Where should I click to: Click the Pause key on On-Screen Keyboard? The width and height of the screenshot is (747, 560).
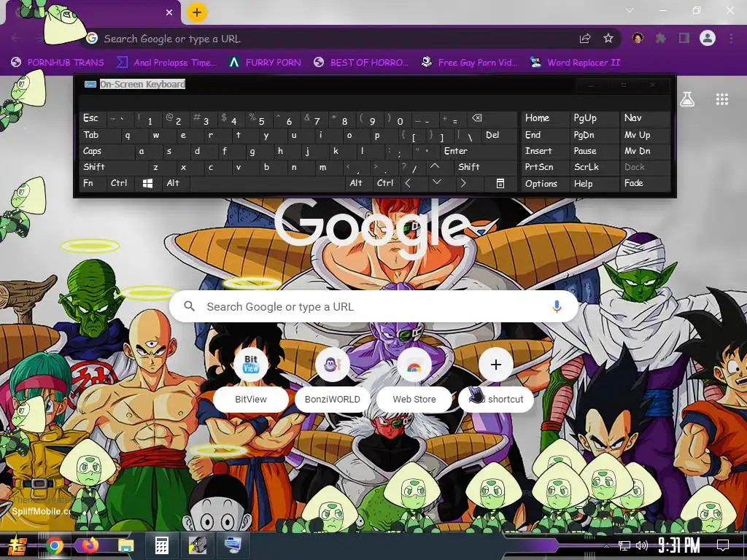click(x=594, y=152)
